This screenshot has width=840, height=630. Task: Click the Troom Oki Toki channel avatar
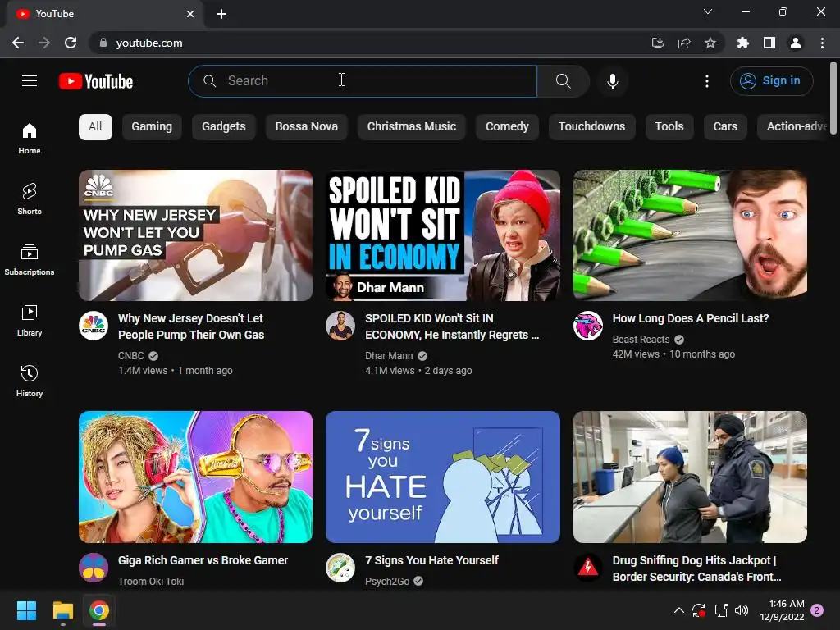94,568
